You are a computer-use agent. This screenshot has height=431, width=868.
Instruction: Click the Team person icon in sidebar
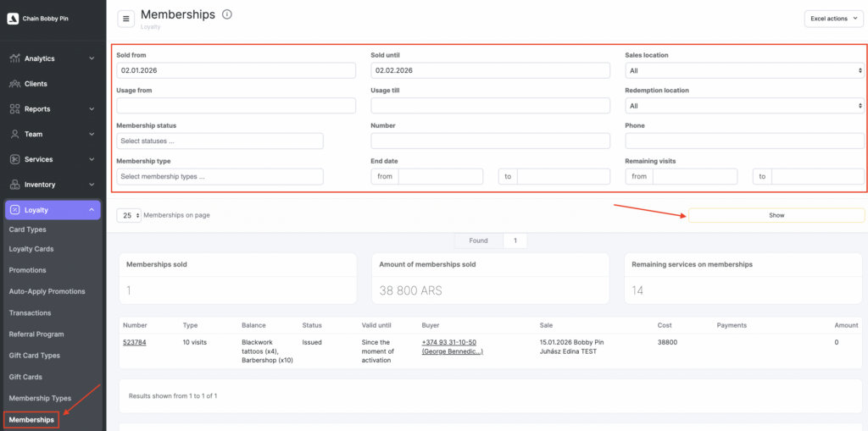coord(14,134)
